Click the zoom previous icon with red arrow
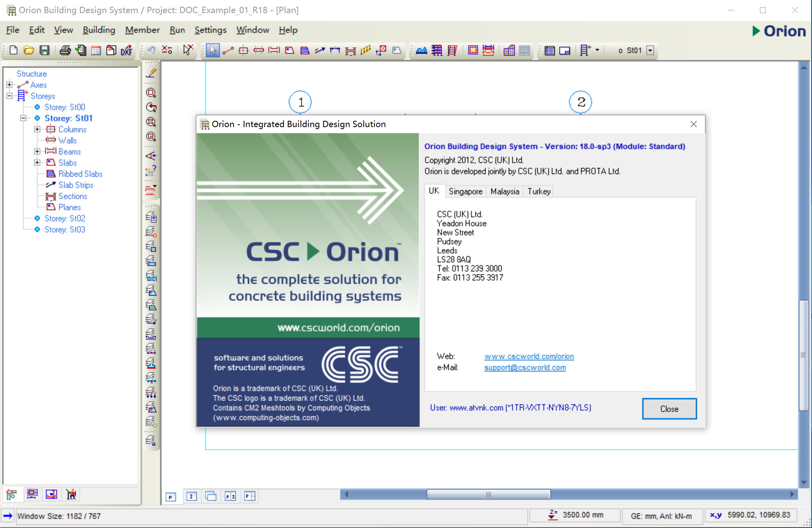Viewport: 812px width, 528px height. pos(151,107)
